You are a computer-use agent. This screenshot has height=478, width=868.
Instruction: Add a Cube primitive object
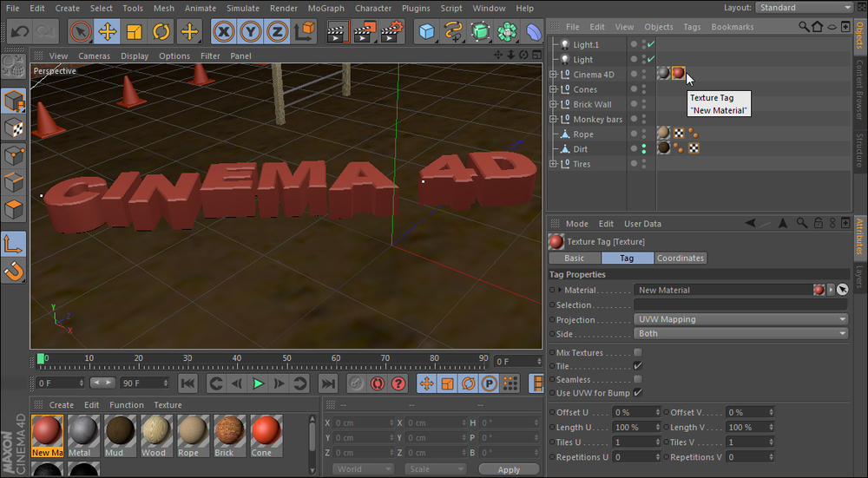click(x=425, y=32)
